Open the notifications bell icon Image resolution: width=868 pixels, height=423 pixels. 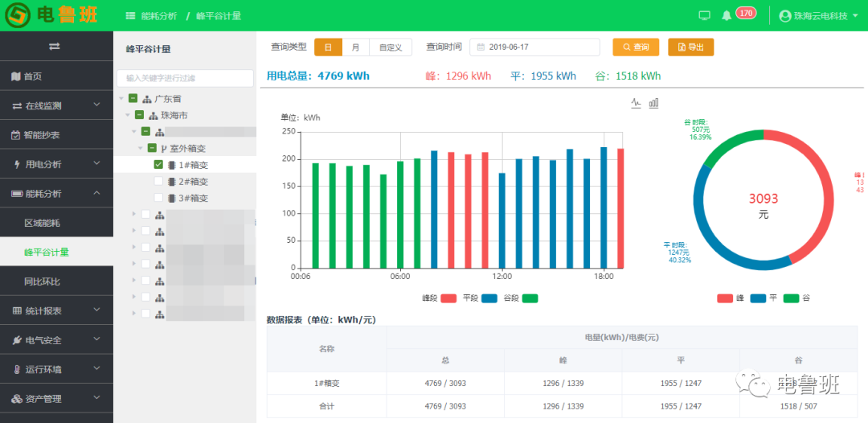point(727,15)
